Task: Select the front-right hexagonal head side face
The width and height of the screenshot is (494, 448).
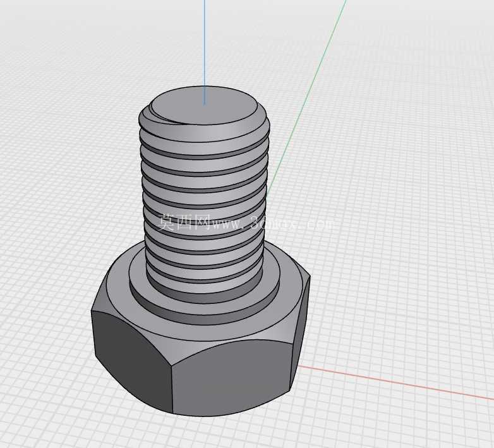Action: [233, 378]
